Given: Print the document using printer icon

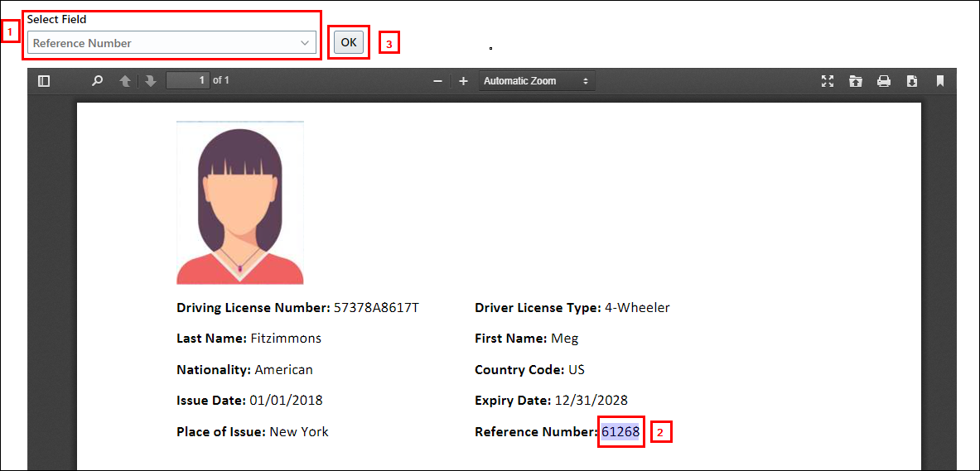Looking at the screenshot, I should pyautogui.click(x=884, y=81).
